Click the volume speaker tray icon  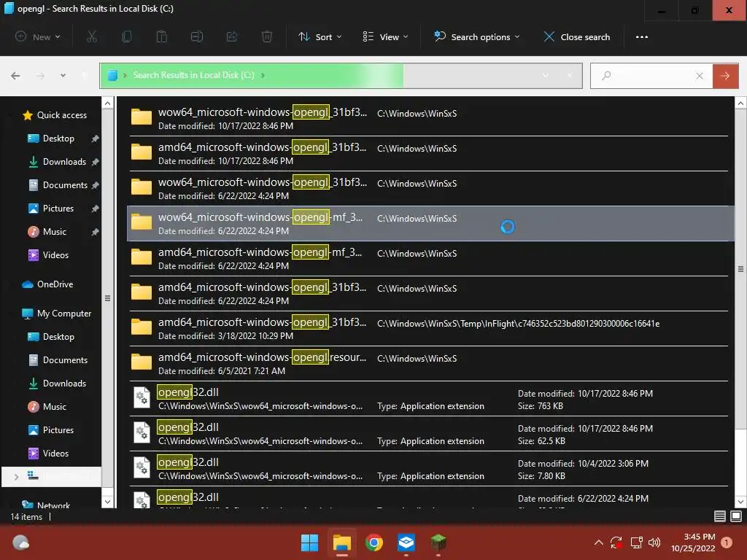[x=654, y=542]
